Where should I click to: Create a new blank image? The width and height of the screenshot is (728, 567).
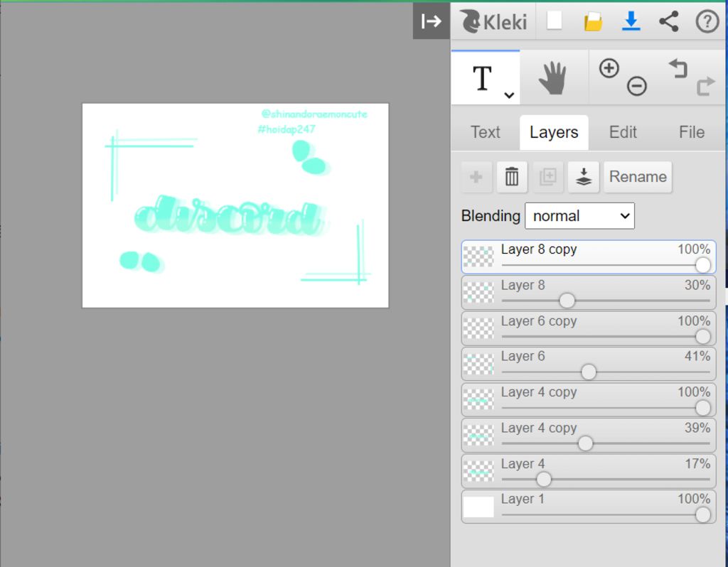(x=555, y=21)
